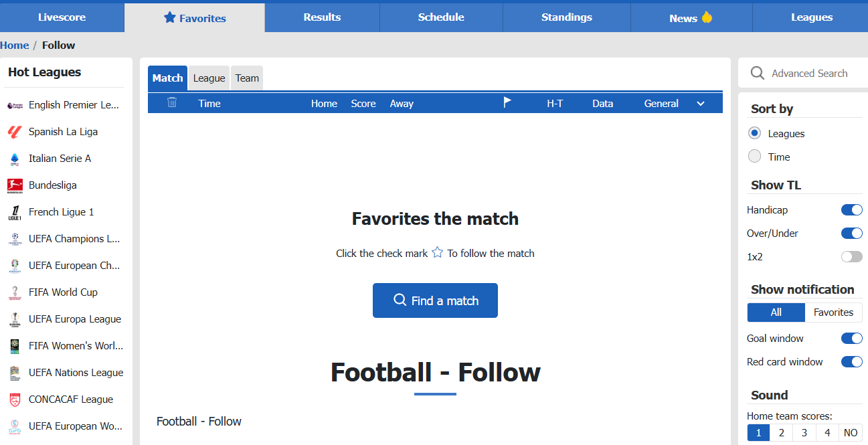
Task: Enable the 1x2 toggle switch
Action: pos(852,257)
